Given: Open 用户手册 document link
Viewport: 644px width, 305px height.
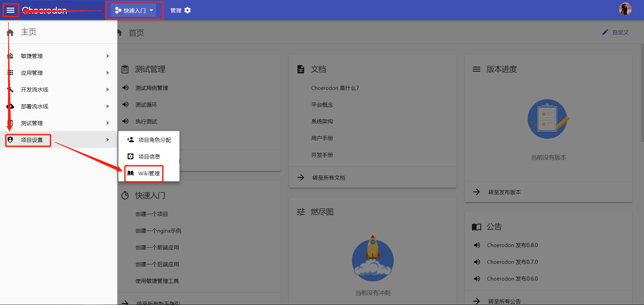Looking at the screenshot, I should click(x=322, y=138).
